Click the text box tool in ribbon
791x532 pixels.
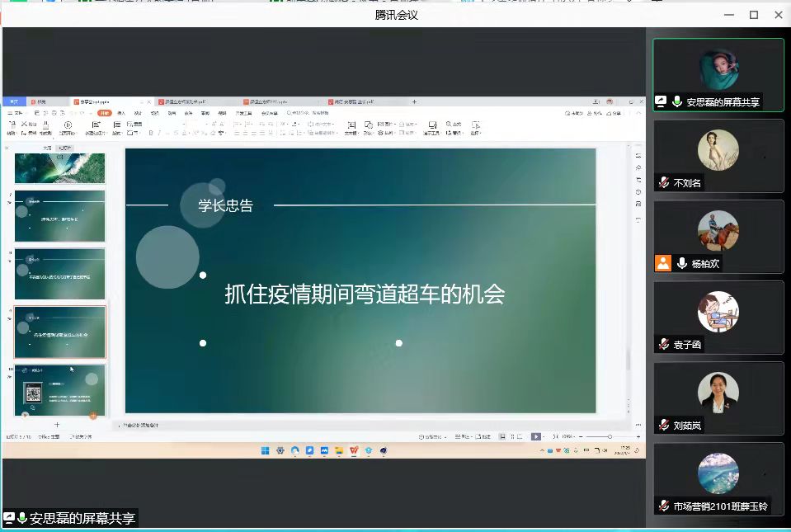tap(350, 126)
